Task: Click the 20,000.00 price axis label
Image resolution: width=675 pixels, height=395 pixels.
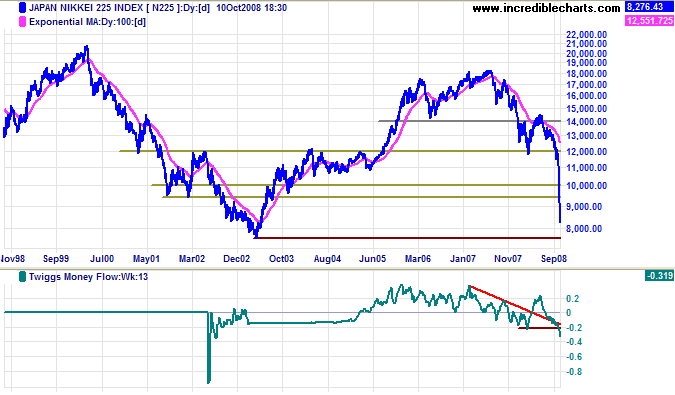Action: pos(587,54)
